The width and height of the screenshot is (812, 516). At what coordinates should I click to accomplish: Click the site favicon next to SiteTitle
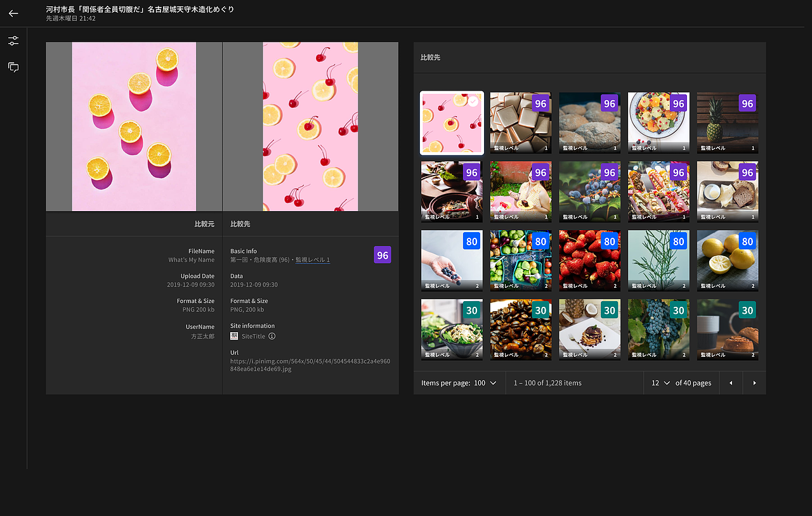tap(234, 336)
